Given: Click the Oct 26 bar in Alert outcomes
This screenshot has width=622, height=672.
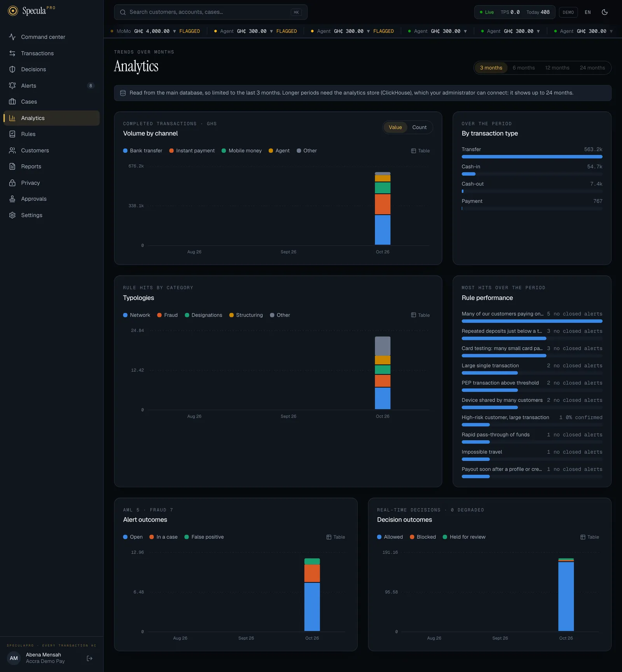Looking at the screenshot, I should (312, 595).
